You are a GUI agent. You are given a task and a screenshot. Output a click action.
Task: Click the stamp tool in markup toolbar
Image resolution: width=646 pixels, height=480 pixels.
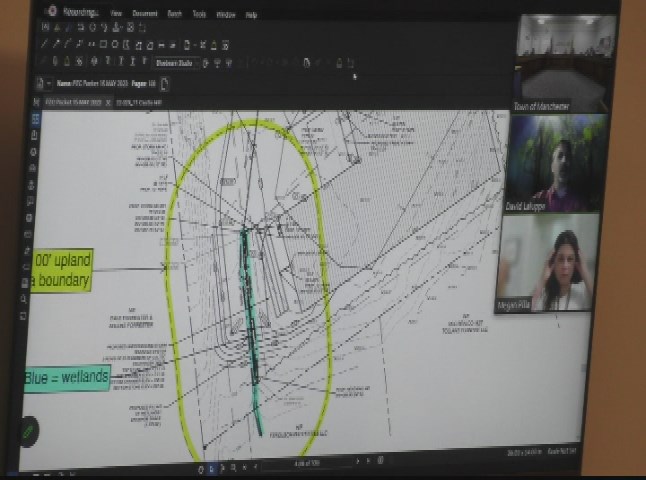click(x=117, y=28)
